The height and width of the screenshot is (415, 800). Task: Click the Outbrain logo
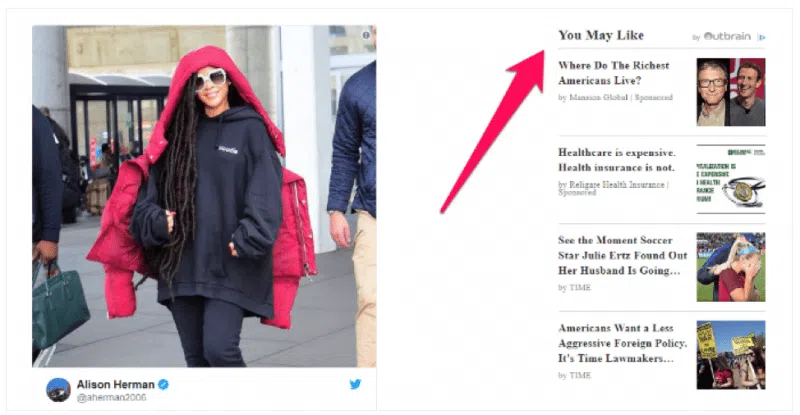point(727,36)
